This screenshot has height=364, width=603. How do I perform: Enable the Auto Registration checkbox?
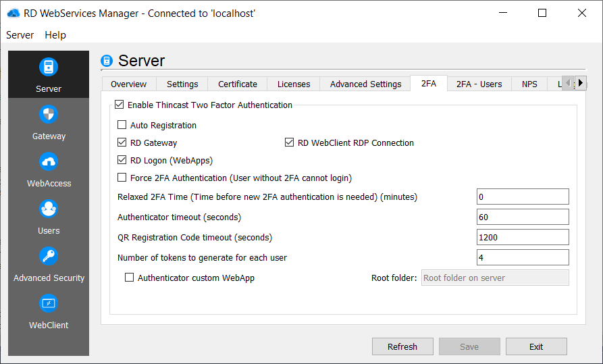coord(122,125)
